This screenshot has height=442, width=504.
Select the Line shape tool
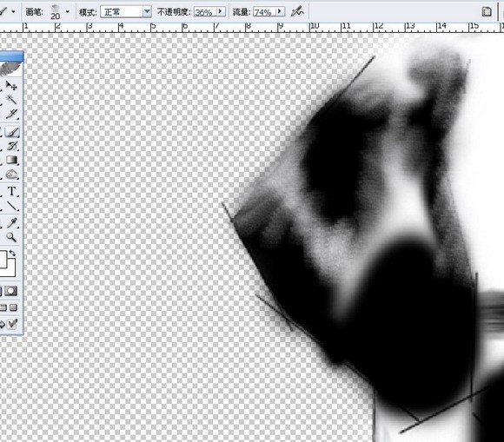click(12, 206)
